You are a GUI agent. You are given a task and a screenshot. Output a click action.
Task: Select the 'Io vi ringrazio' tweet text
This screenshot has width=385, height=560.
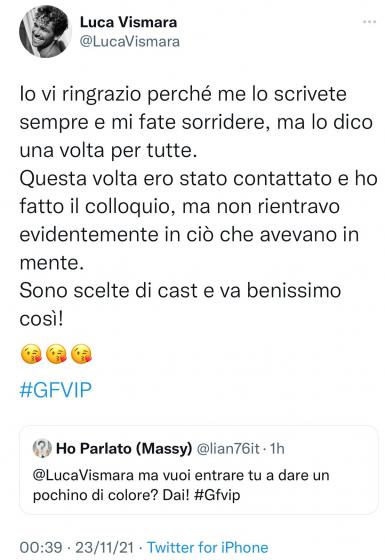coord(198,206)
